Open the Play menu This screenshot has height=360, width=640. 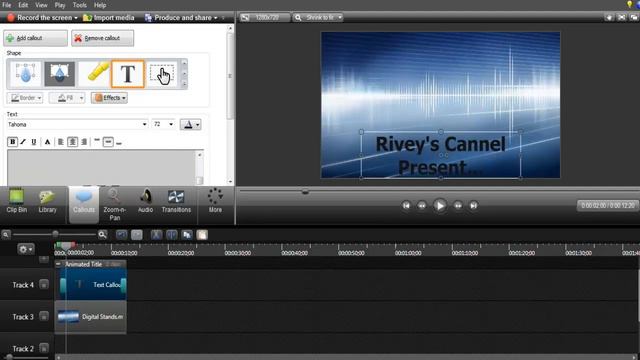coord(60,5)
